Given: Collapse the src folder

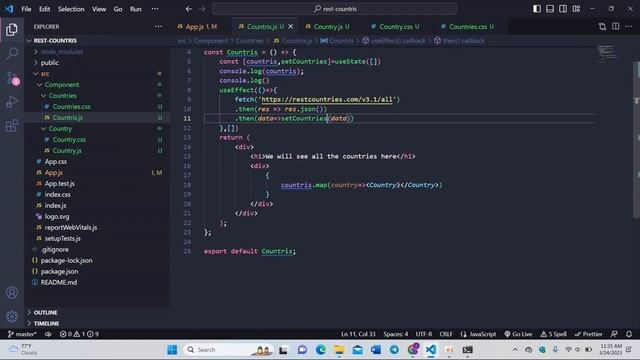Looking at the screenshot, I should point(97,73).
